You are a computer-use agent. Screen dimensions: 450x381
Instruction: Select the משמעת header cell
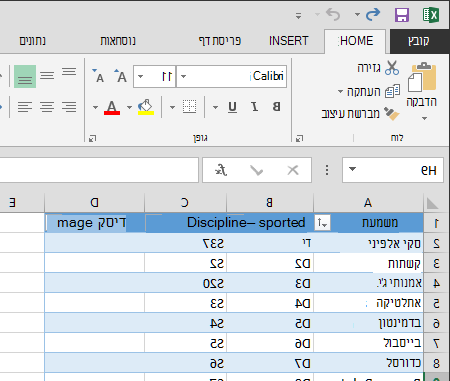coord(368,223)
